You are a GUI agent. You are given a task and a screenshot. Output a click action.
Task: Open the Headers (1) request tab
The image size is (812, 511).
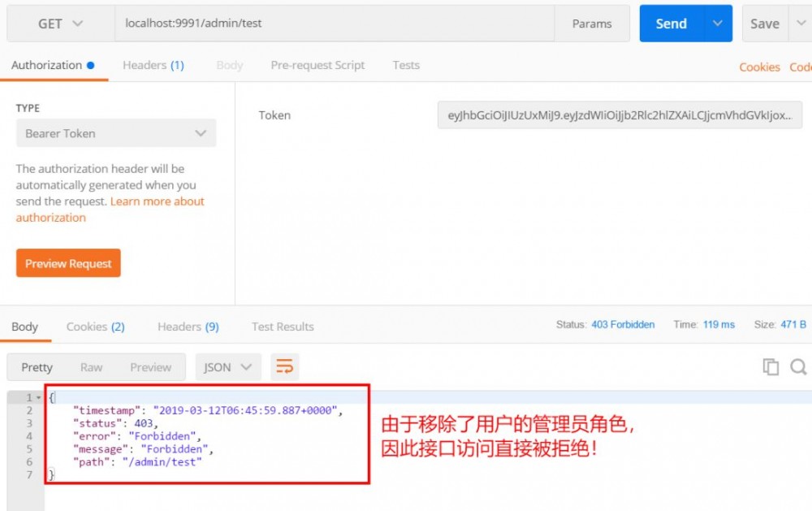[153, 65]
